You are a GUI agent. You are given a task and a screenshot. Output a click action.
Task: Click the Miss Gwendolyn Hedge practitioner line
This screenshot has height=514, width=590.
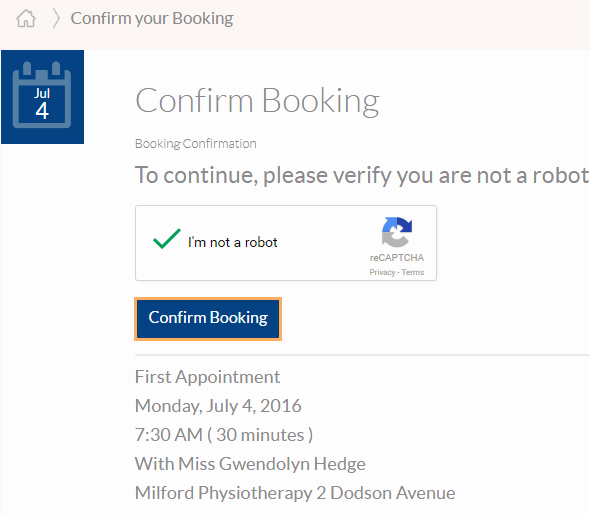tap(250, 464)
